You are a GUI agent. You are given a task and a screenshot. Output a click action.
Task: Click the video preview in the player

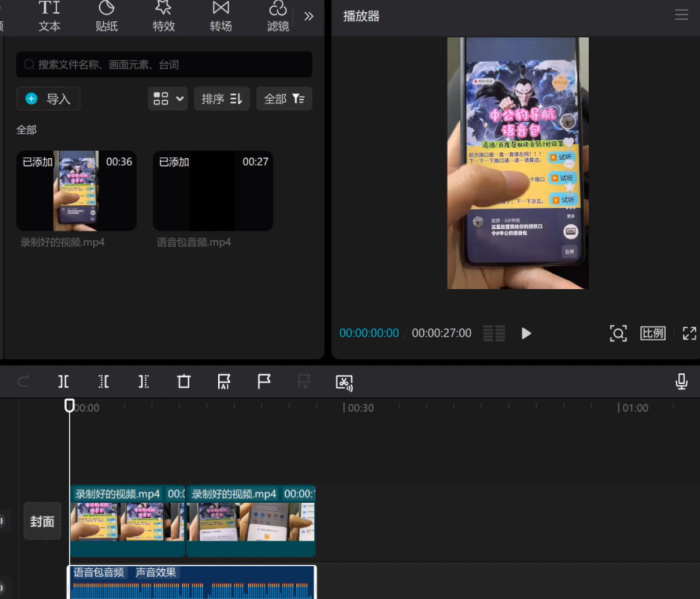(x=518, y=163)
